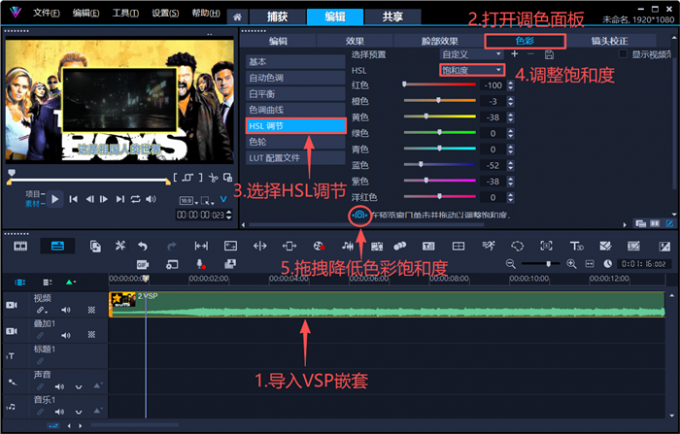The height and width of the screenshot is (434, 680).
Task: Toggle ripple editing link on 视频 track
Action: click(41, 310)
